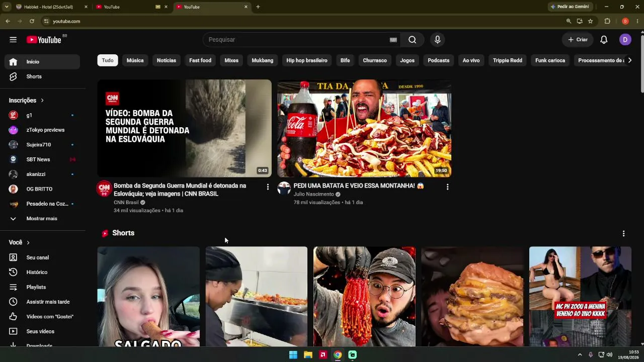Click the Julio Nascimento channel avatar
The image size is (644, 362).
284,189
